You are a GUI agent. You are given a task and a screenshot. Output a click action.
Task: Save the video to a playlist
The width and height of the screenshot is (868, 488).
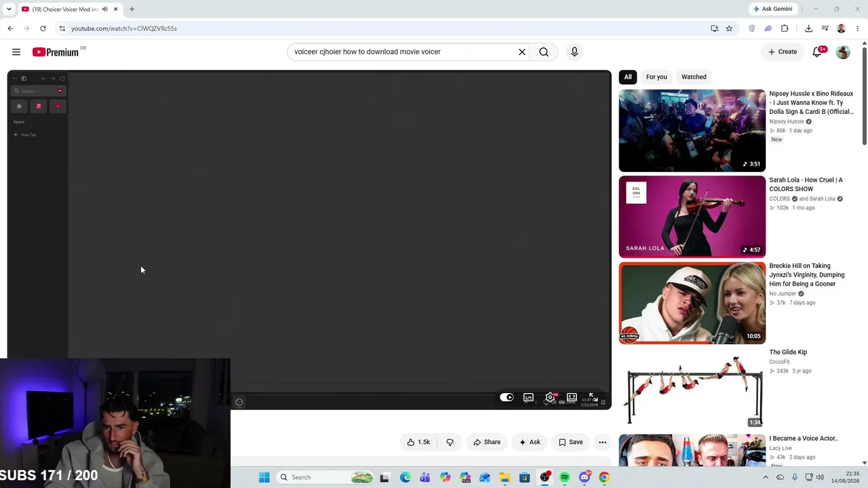coord(571,443)
